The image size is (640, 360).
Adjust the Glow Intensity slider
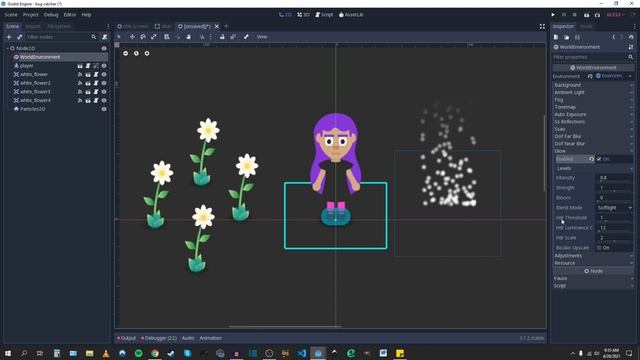click(x=614, y=178)
